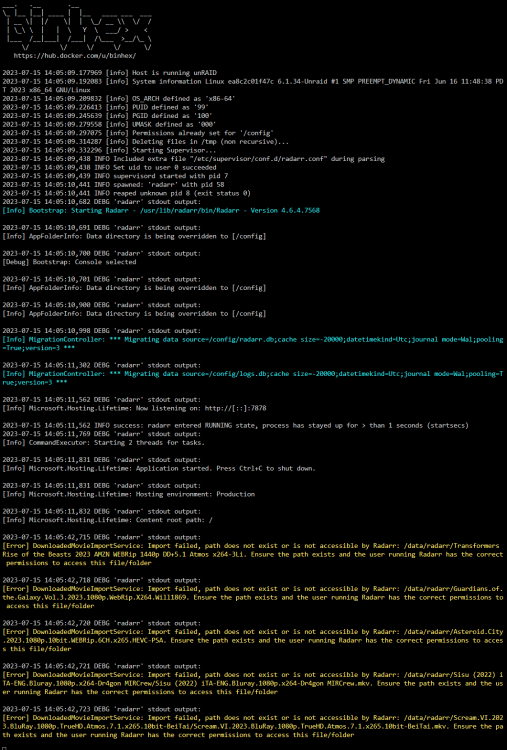Image resolution: width=507 pixels, height=750 pixels.
Task: Click the cyan 'Bootstrap: Starting Radarr' version line
Action: [x=161, y=210]
